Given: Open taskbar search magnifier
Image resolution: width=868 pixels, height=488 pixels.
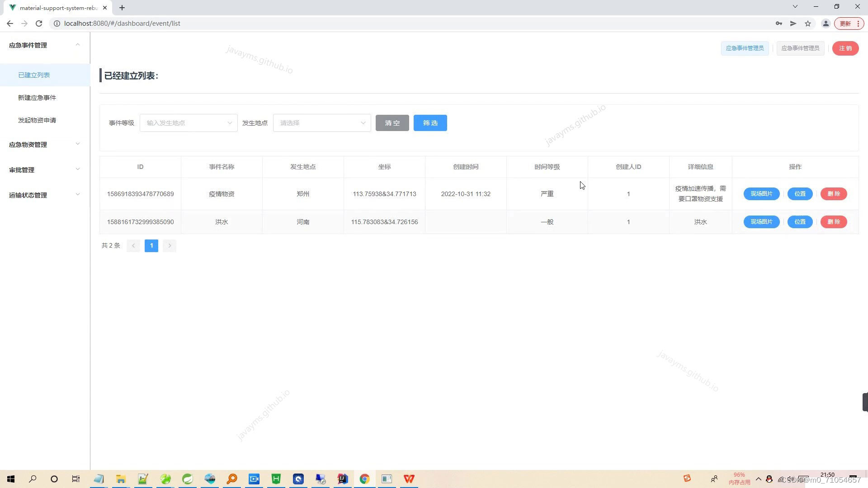Looking at the screenshot, I should tap(33, 479).
